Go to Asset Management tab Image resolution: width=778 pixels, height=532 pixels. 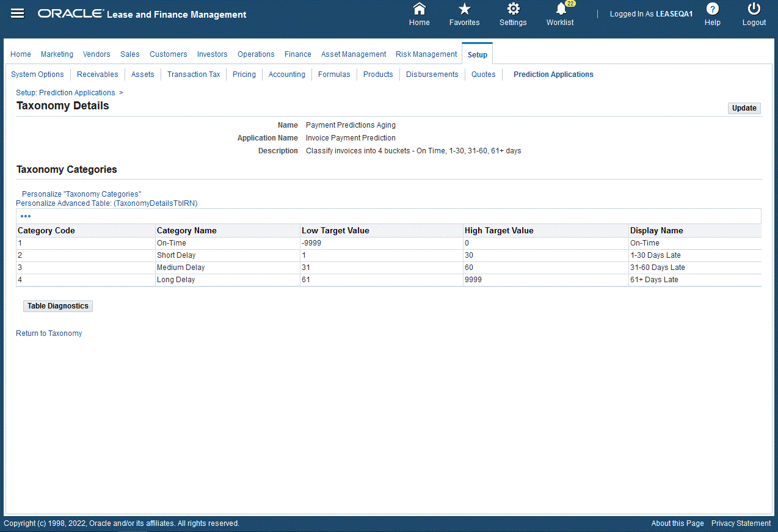[x=354, y=54]
